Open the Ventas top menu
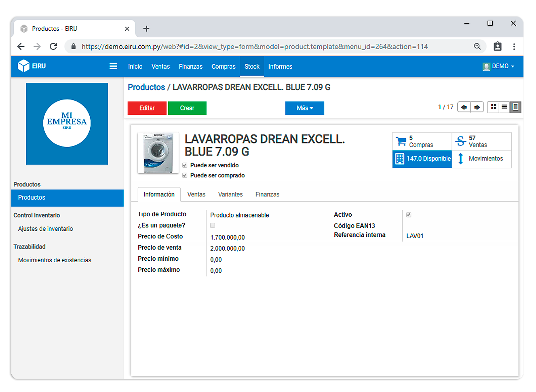536x392 pixels. tap(160, 67)
